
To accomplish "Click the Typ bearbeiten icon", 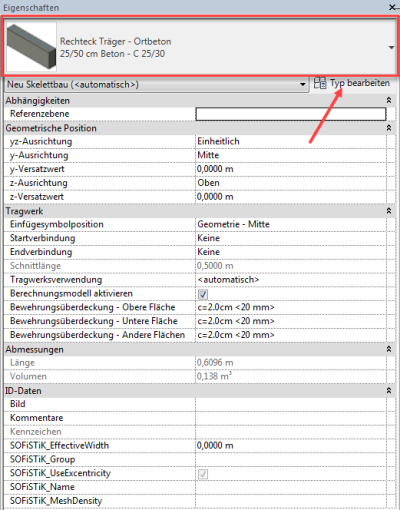I will (320, 83).
